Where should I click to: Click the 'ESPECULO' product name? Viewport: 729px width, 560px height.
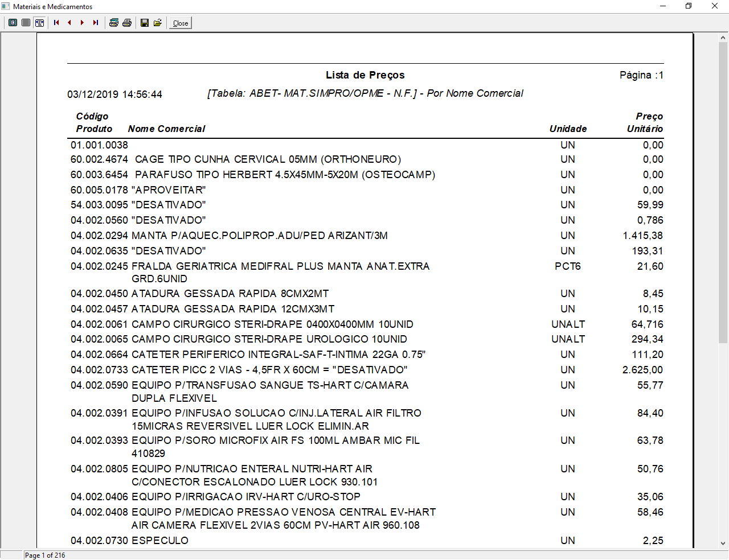pyautogui.click(x=160, y=541)
